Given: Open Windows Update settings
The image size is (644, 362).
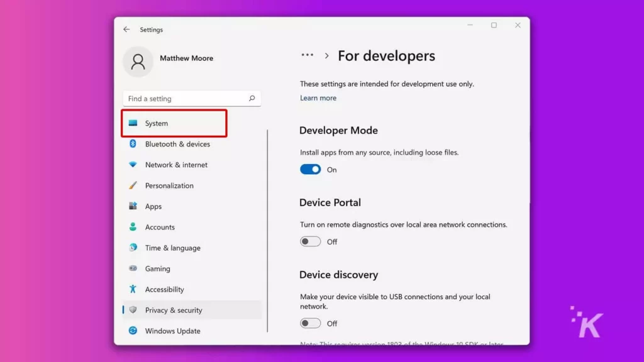Looking at the screenshot, I should point(192,331).
